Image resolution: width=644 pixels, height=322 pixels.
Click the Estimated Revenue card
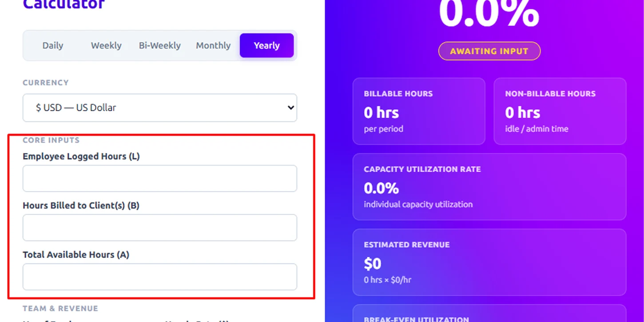pyautogui.click(x=489, y=262)
